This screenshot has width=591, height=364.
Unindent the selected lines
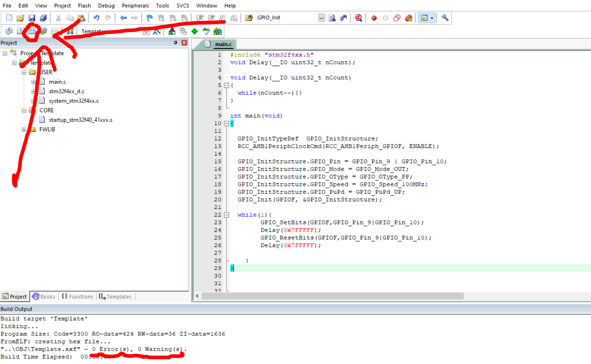[211, 18]
